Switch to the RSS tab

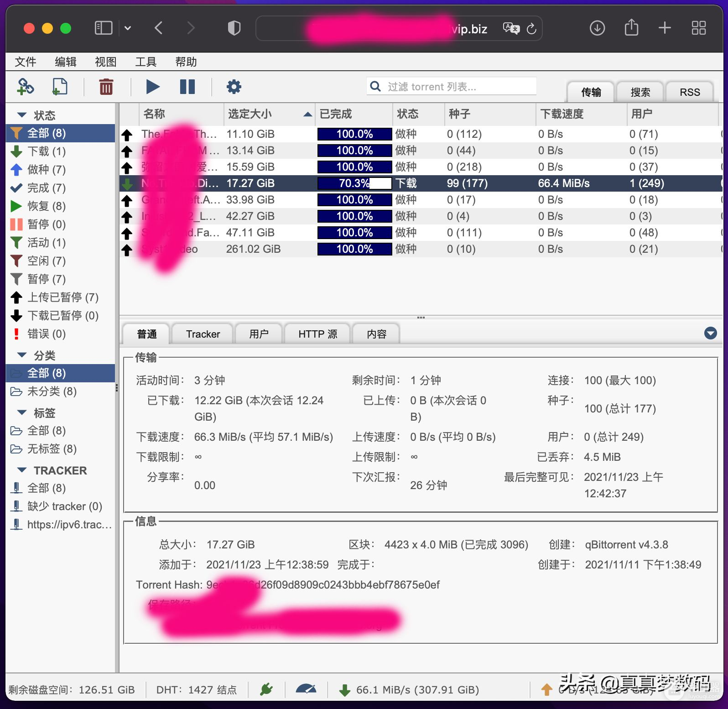(689, 92)
